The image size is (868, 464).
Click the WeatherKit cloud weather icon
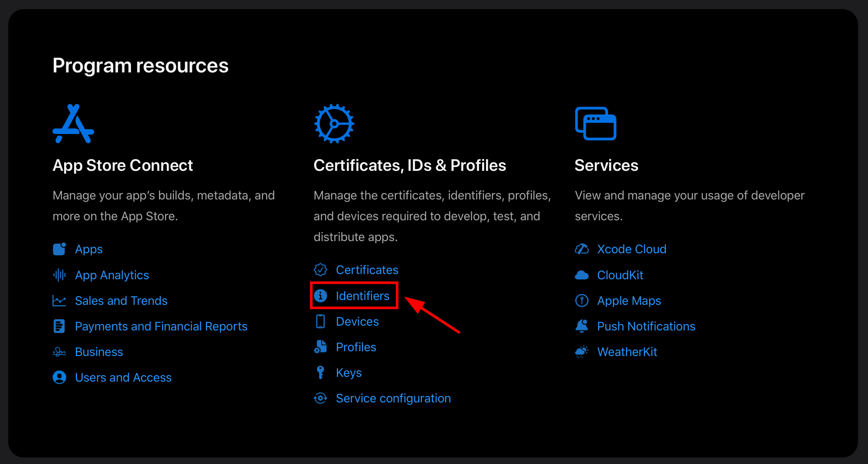tap(582, 351)
